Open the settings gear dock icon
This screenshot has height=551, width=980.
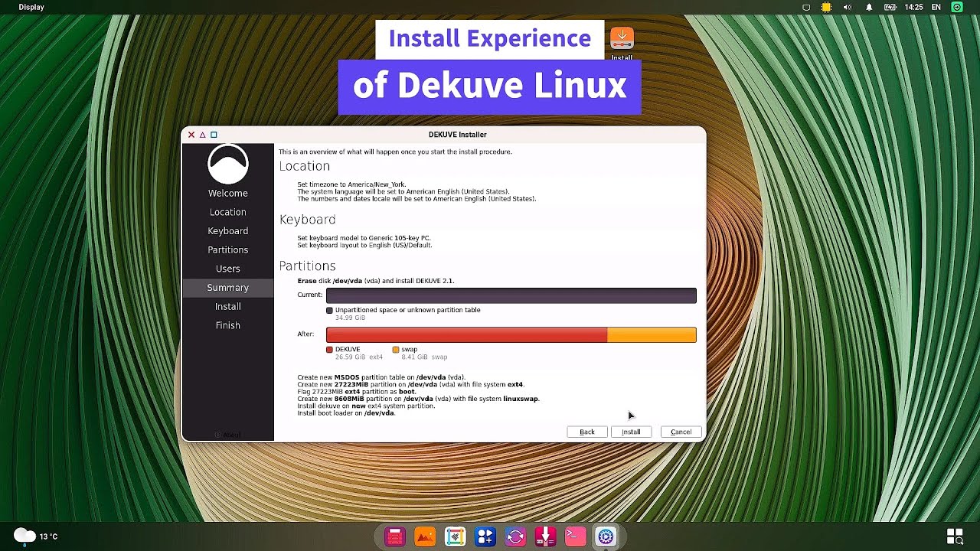click(606, 537)
